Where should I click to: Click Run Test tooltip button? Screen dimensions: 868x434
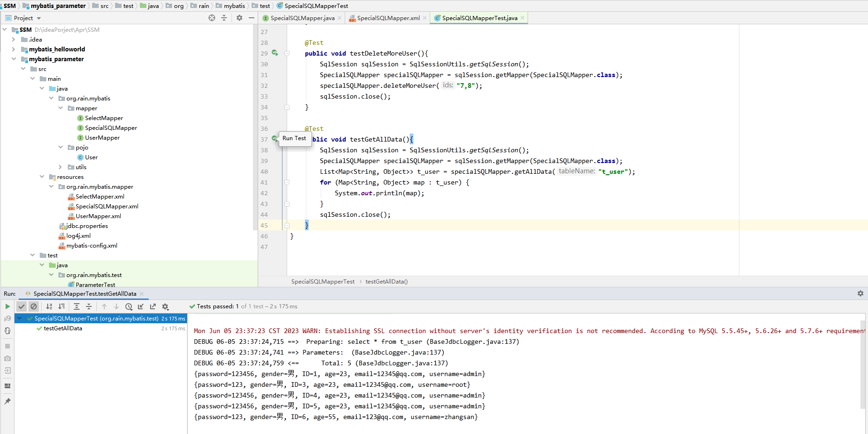pos(295,138)
